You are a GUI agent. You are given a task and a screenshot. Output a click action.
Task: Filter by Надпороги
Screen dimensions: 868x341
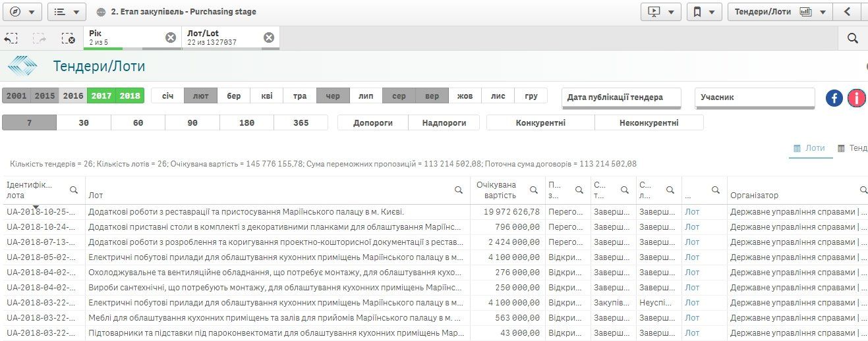[x=444, y=122]
